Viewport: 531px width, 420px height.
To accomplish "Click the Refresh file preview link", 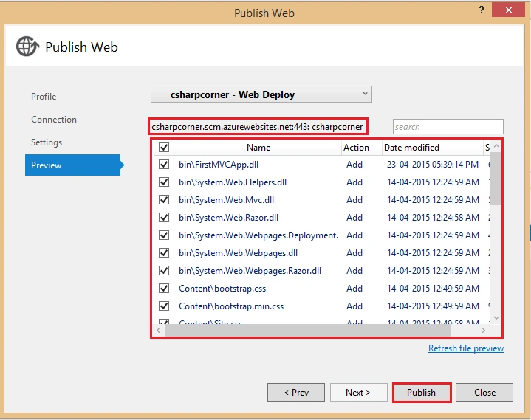I will point(466,348).
